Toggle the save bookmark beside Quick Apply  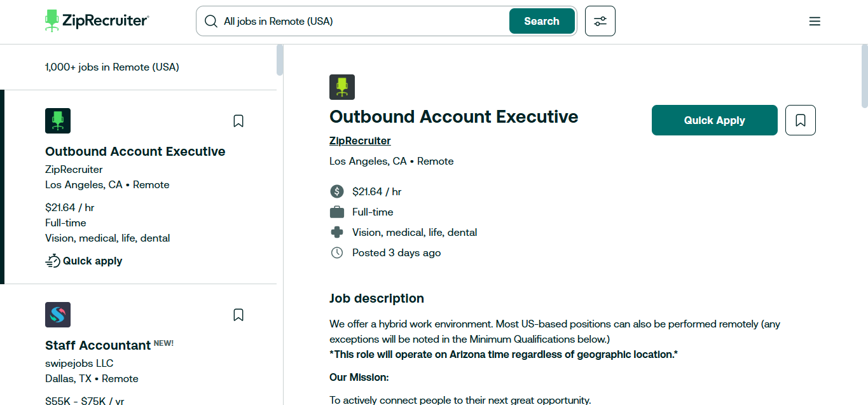point(800,120)
